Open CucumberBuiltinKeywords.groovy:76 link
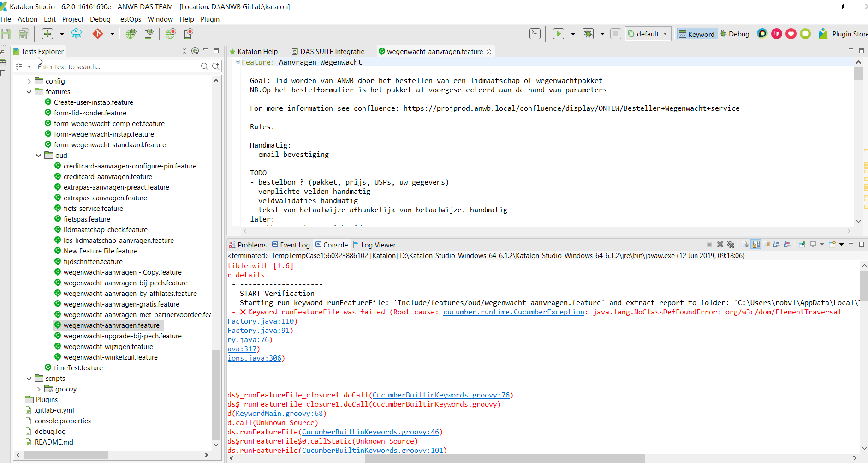 [441, 395]
